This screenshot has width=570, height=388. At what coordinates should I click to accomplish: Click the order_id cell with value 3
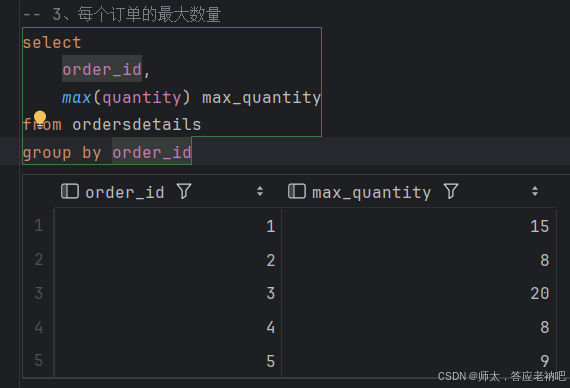point(168,293)
